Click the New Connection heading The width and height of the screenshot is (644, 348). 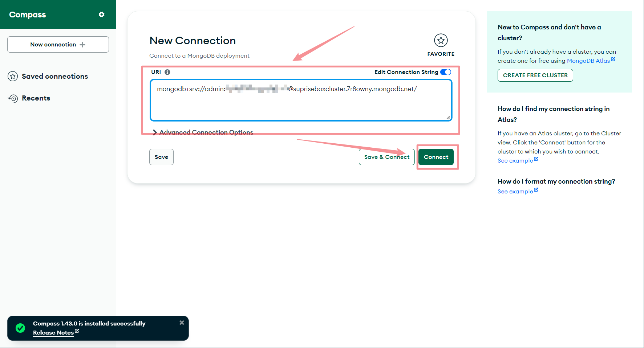(193, 41)
